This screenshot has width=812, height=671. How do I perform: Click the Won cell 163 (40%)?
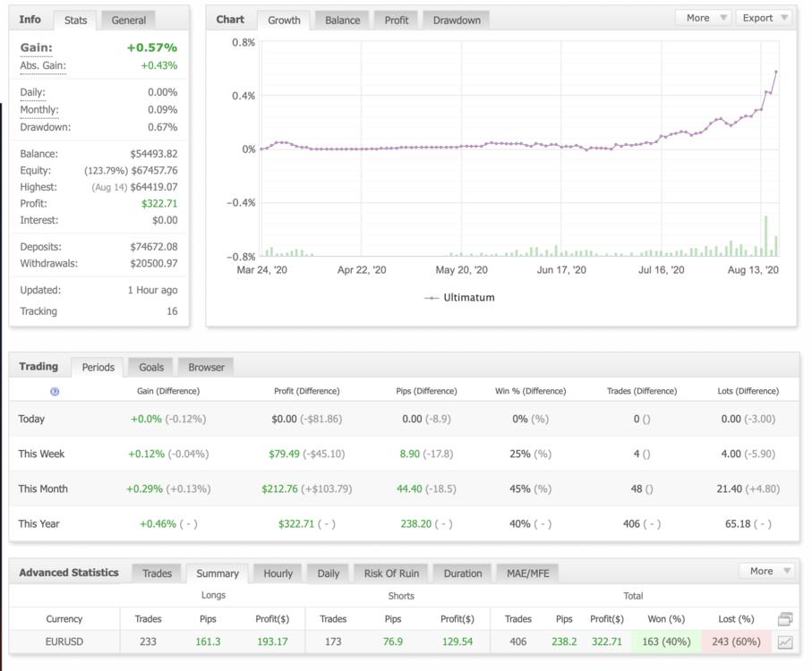click(x=666, y=642)
